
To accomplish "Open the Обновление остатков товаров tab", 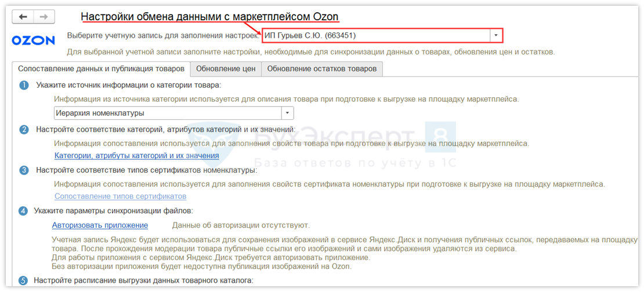I will pos(322,69).
